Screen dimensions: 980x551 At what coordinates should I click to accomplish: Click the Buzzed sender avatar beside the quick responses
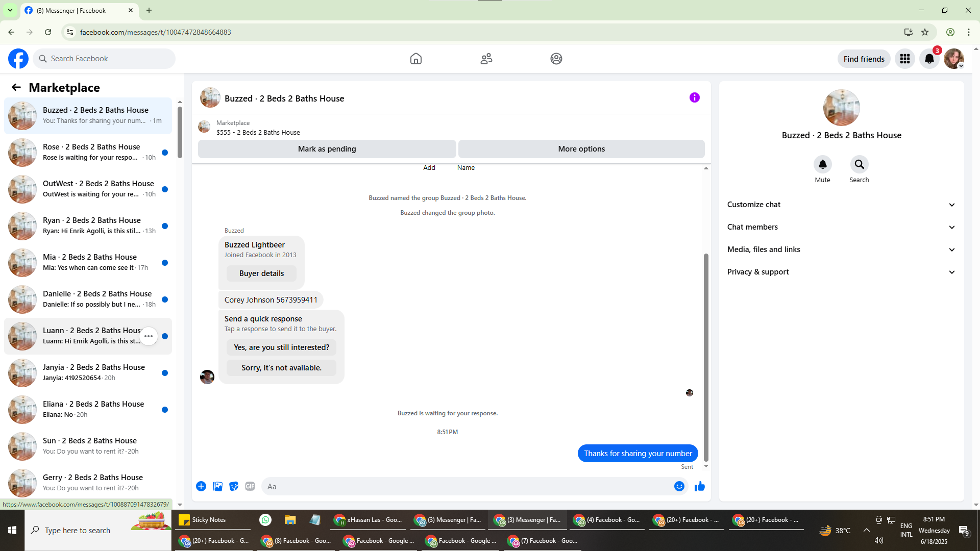coord(207,377)
